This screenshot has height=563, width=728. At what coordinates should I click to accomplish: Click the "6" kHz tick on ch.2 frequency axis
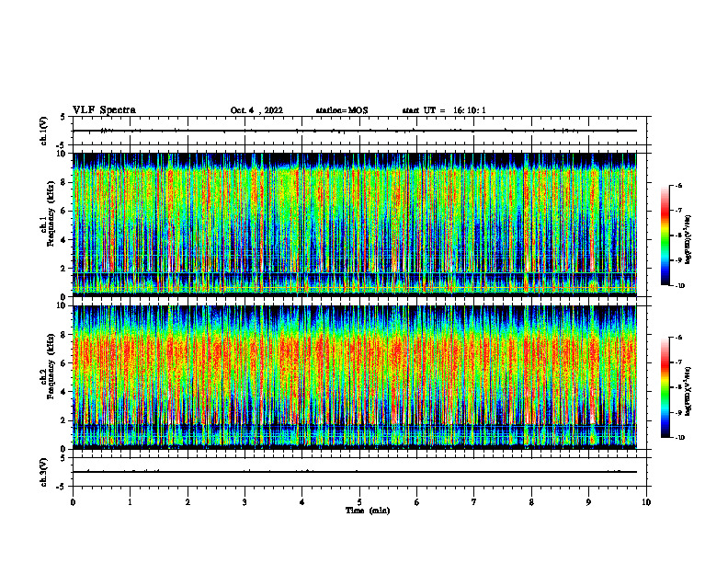[63, 363]
